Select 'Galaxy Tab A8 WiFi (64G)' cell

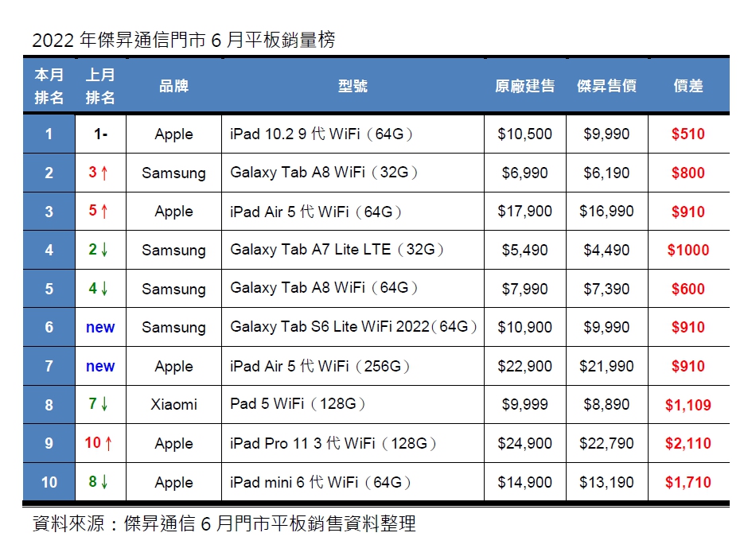click(353, 289)
